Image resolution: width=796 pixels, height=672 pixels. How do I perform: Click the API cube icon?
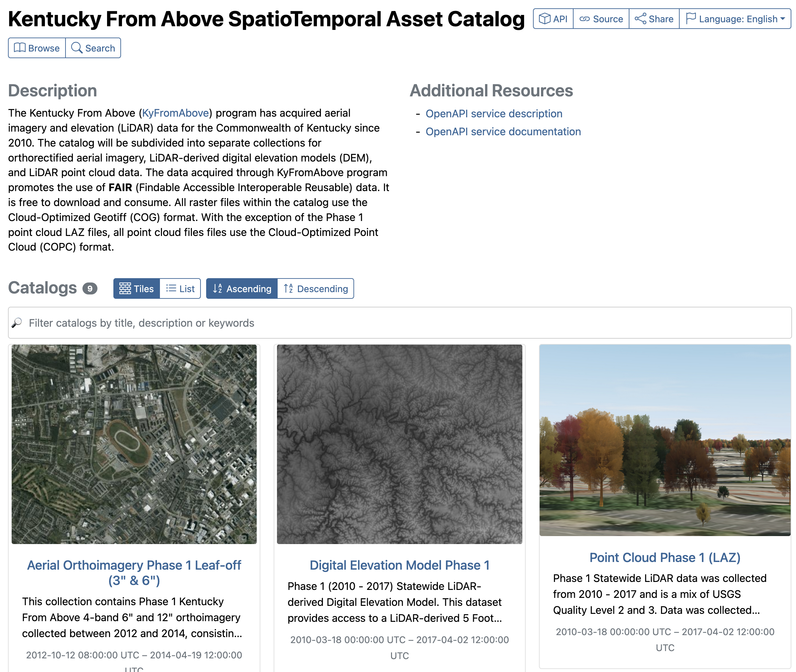[x=544, y=18]
